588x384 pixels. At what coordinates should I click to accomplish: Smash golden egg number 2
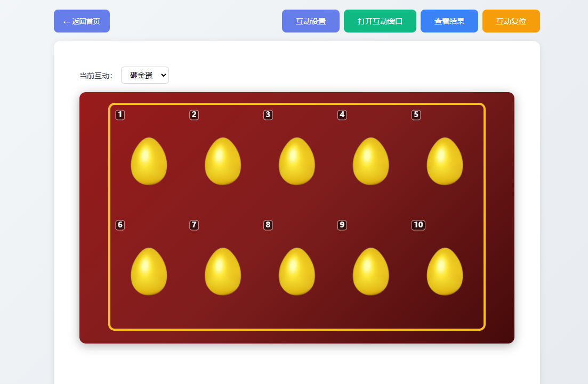pos(223,161)
